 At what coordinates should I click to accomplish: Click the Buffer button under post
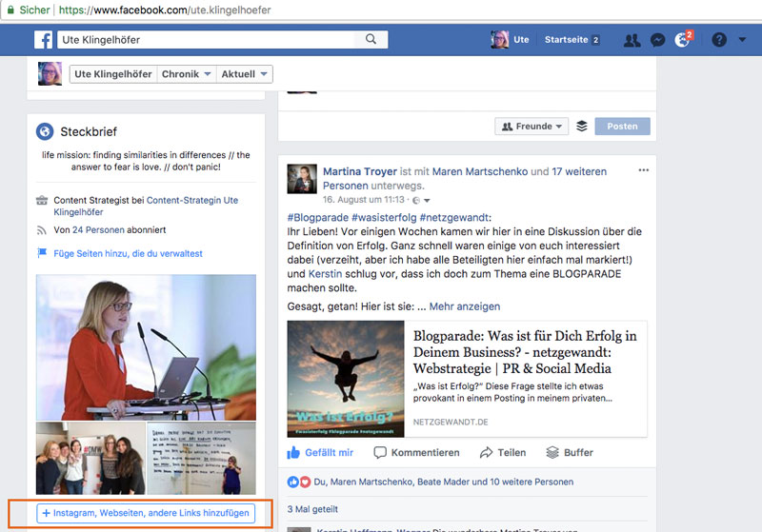[x=570, y=452]
